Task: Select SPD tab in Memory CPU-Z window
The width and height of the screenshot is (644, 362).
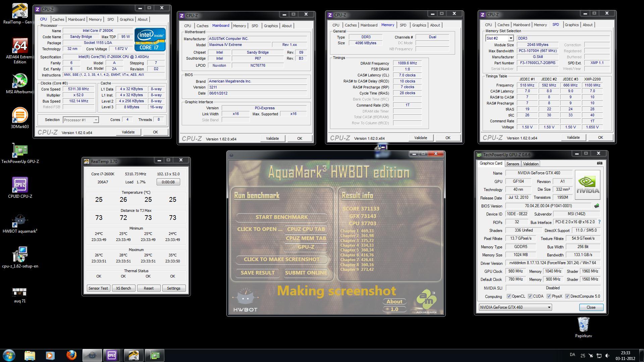Action: tap(403, 25)
